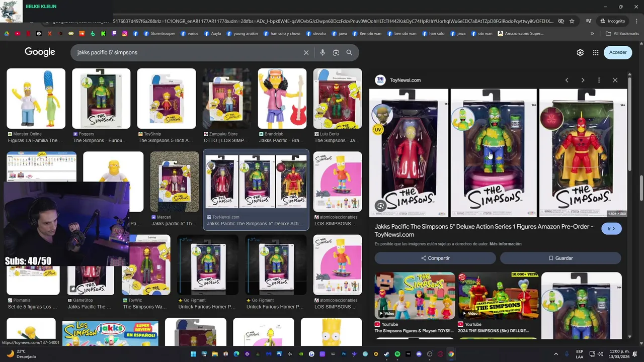Go to the Google homepage logo

click(40, 52)
